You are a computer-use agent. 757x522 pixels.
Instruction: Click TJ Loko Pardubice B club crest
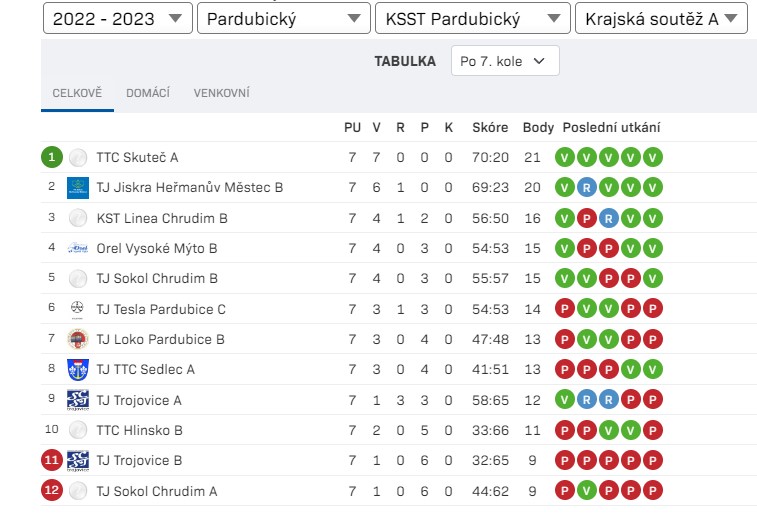tap(78, 339)
